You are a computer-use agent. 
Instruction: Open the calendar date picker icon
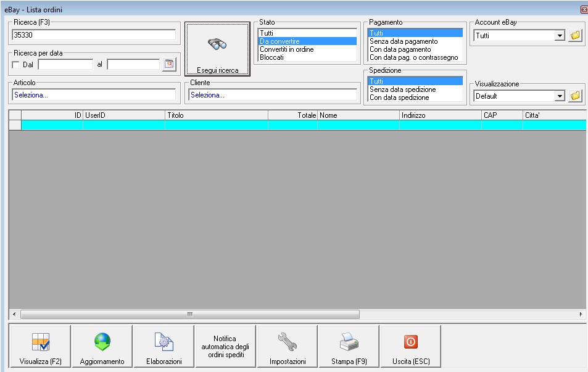169,64
